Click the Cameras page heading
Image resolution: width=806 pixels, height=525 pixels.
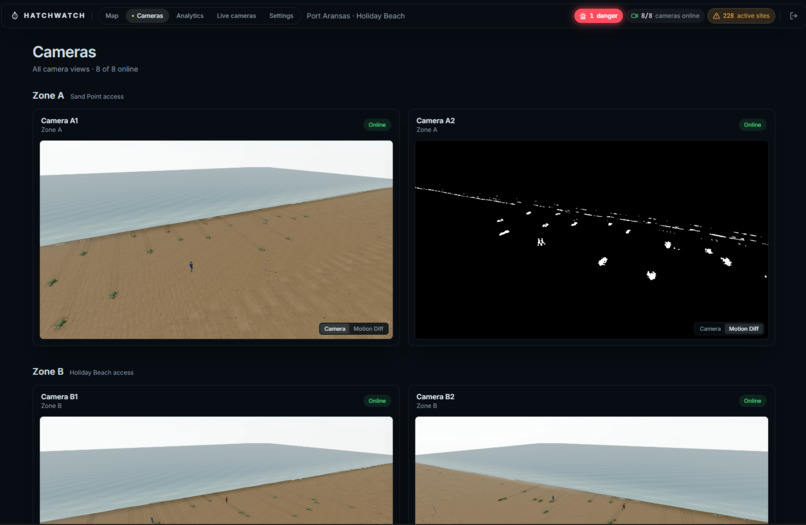(x=64, y=52)
